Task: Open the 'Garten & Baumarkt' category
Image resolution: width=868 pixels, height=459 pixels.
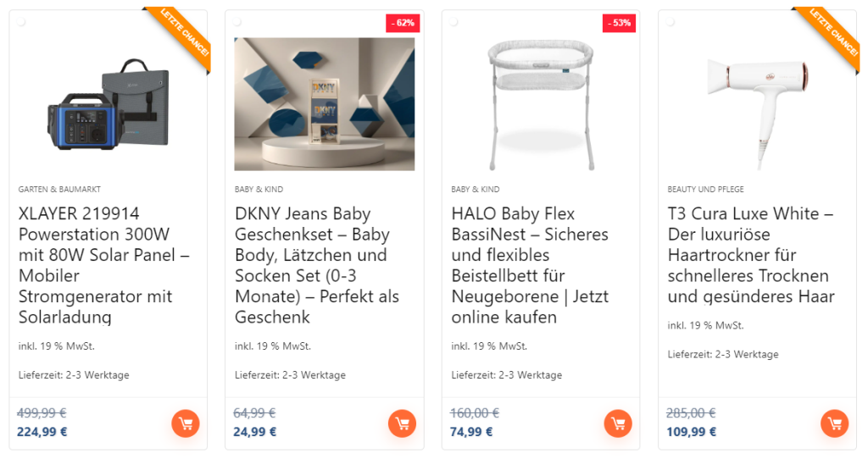Action: [59, 190]
